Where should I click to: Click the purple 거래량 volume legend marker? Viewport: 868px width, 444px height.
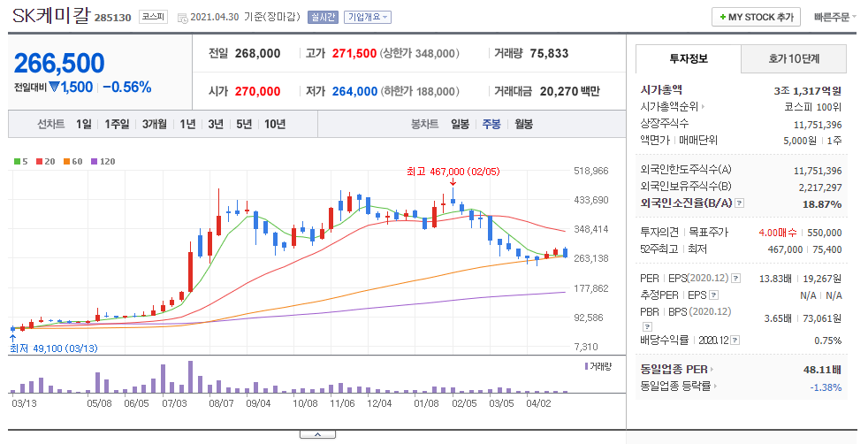click(586, 366)
